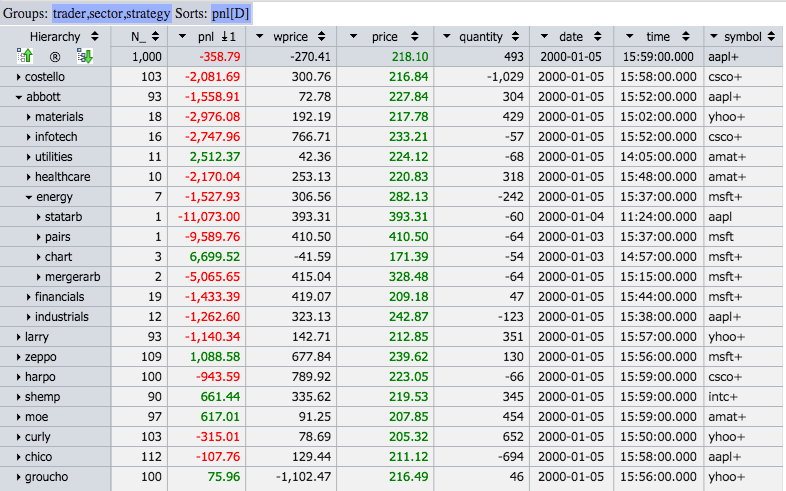
Task: Expand the materials sector under abbott
Action: click(29, 117)
